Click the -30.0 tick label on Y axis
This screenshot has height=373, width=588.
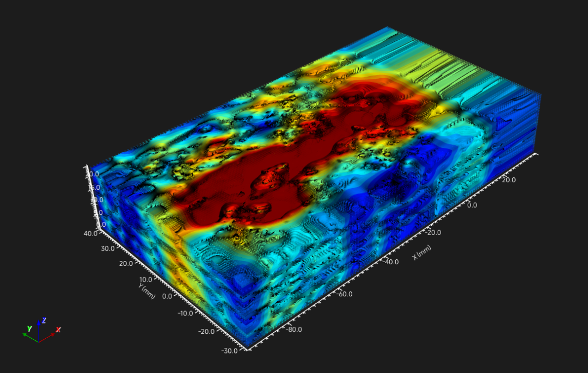point(229,351)
